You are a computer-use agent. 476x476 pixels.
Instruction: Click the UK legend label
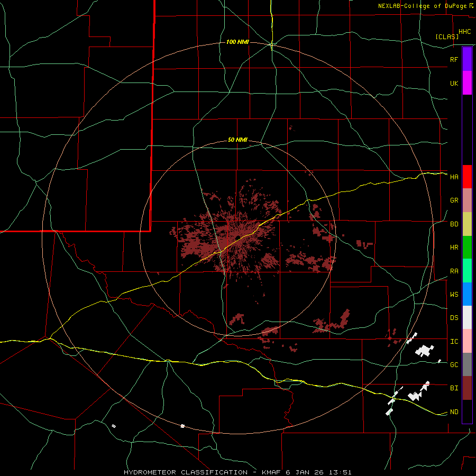click(454, 83)
